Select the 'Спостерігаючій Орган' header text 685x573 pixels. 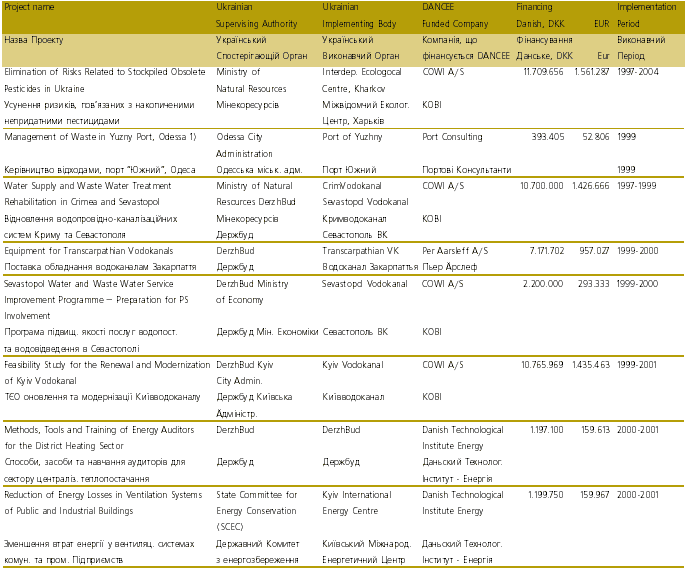pos(262,56)
